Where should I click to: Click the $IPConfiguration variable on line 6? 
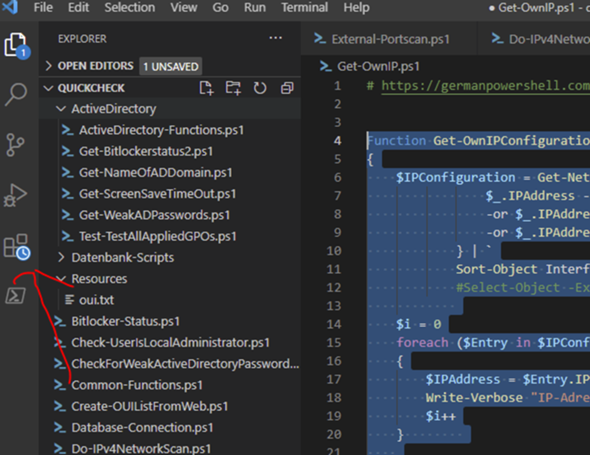[x=455, y=177]
